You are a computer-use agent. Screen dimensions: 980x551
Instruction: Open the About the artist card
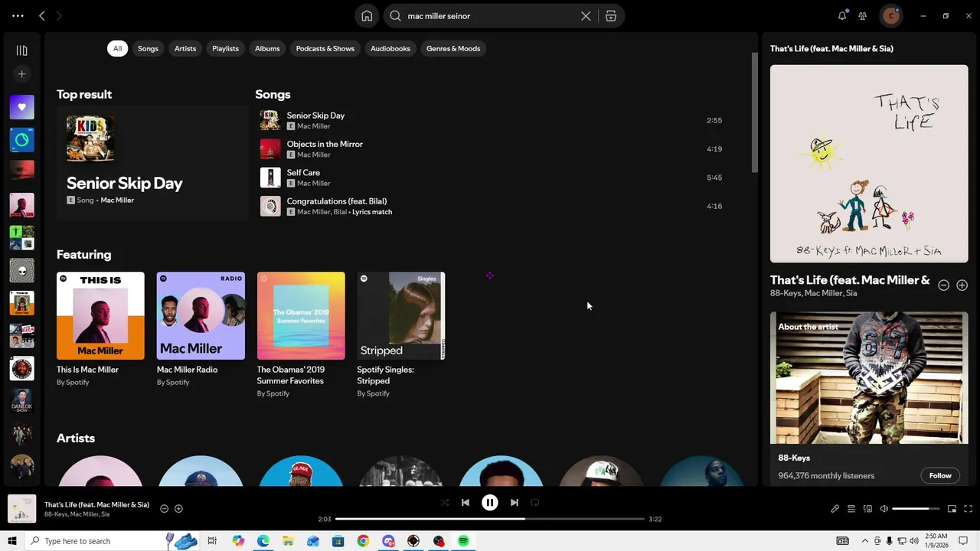tap(869, 399)
